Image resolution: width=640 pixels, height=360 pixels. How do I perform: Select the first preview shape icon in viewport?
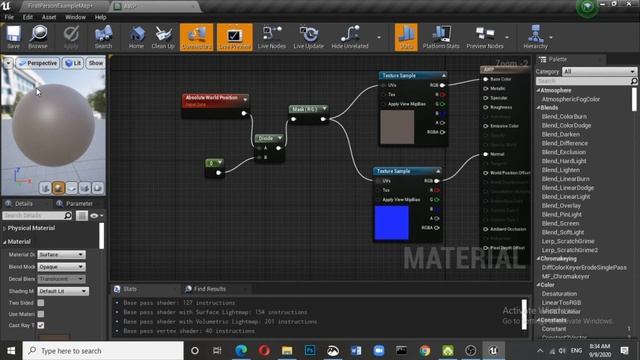point(45,188)
